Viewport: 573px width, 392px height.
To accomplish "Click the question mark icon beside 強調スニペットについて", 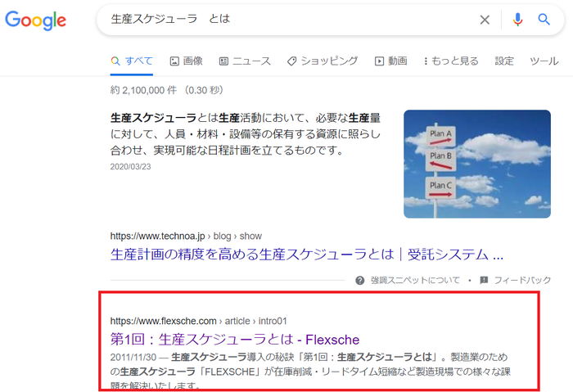I will point(360,281).
